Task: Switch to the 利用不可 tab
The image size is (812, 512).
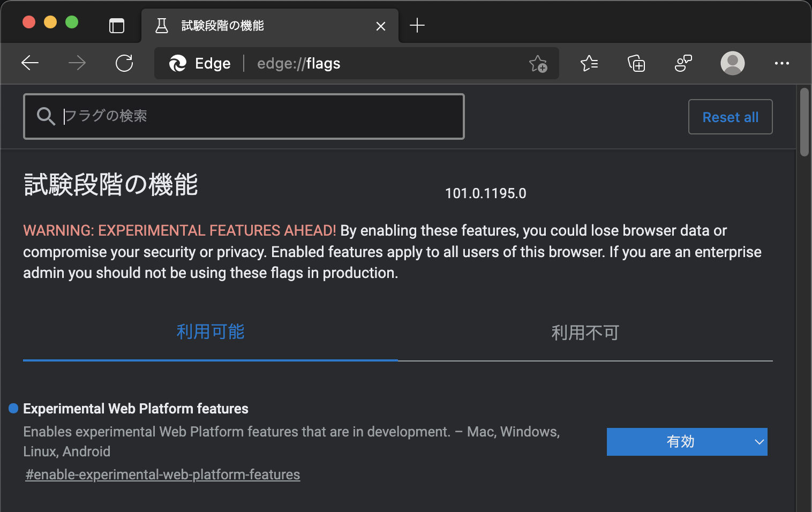Action: (x=585, y=332)
